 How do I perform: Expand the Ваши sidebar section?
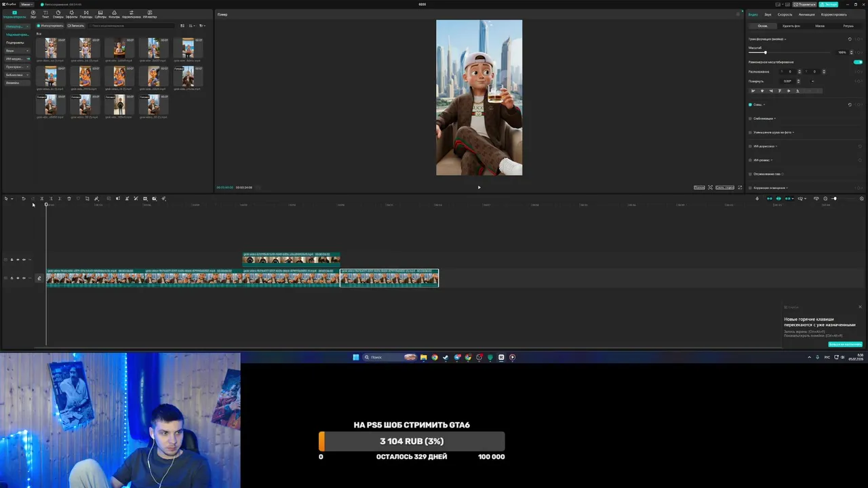[17, 51]
